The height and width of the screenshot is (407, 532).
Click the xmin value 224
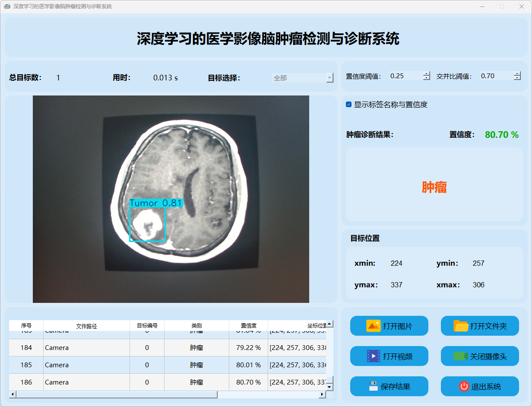tap(396, 263)
